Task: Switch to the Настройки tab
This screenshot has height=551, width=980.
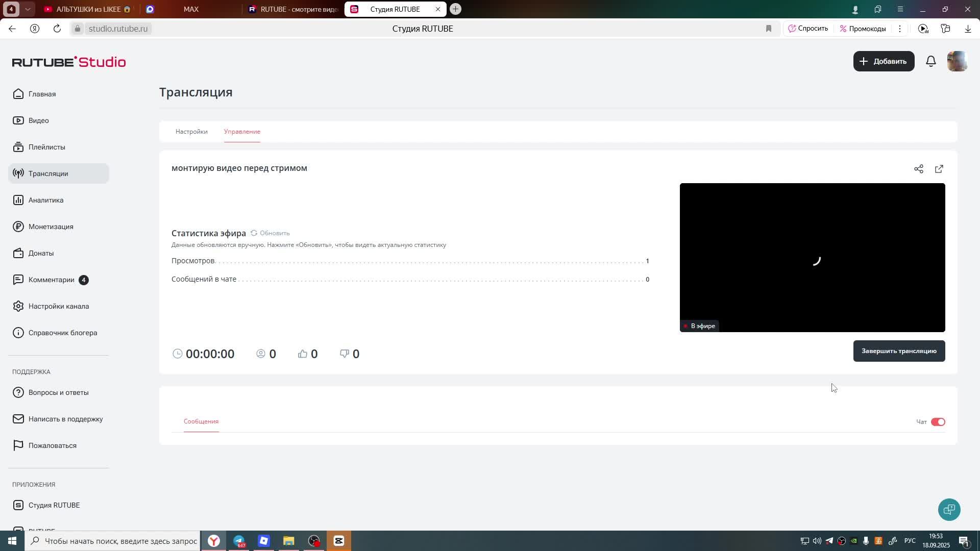Action: point(191,132)
